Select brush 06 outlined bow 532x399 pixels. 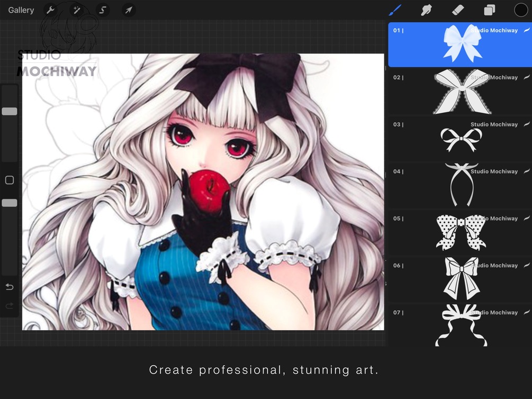click(x=460, y=280)
